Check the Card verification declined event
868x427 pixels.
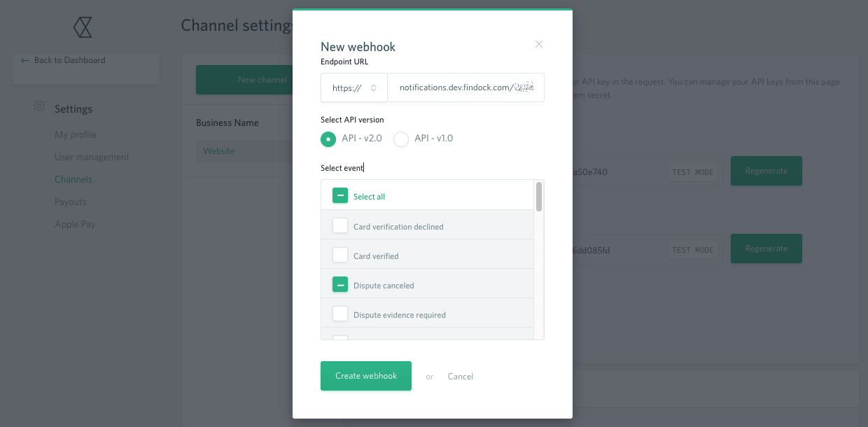[x=340, y=225]
